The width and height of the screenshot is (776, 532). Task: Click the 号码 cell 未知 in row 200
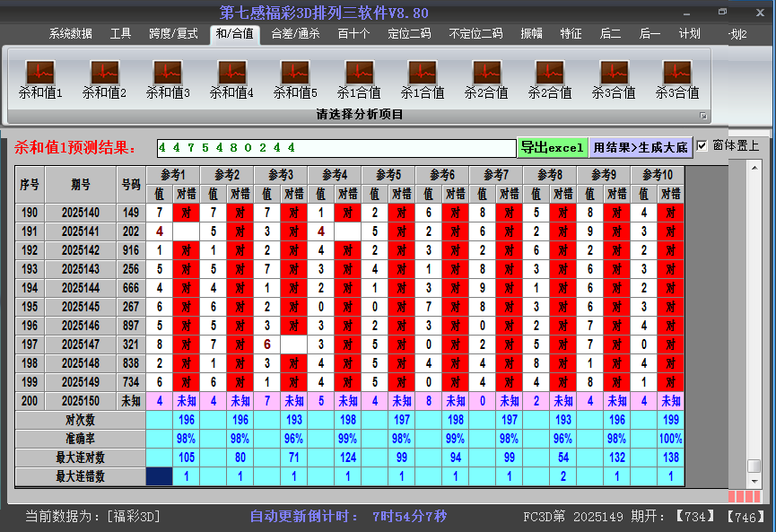(x=131, y=401)
